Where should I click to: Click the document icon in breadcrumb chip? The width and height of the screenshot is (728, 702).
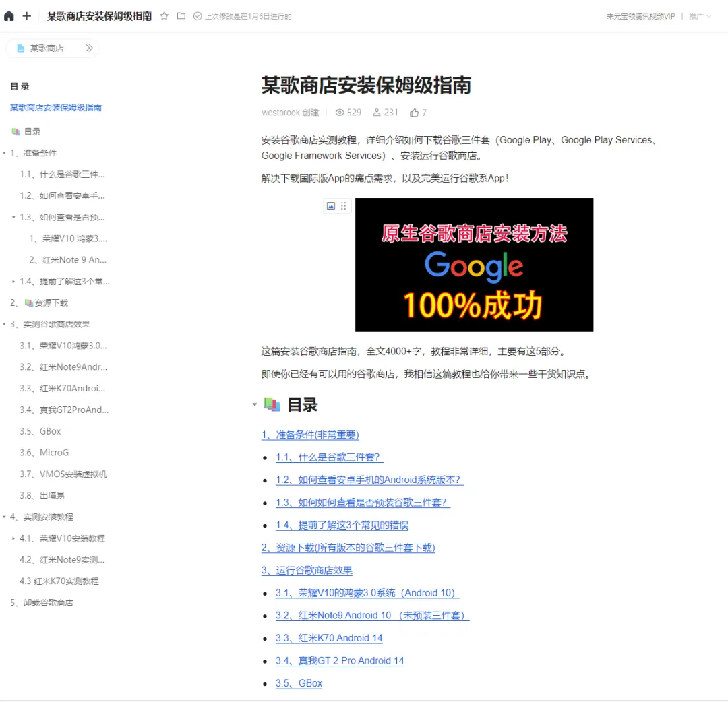coord(20,49)
